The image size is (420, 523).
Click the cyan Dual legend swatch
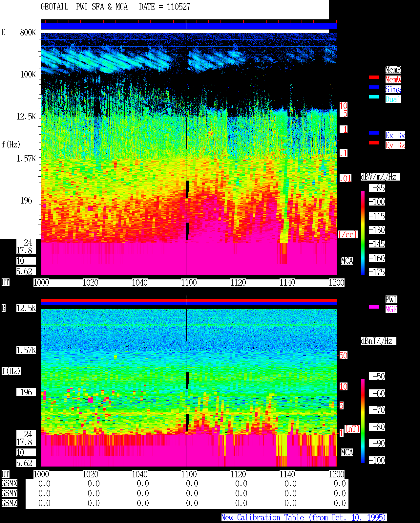click(374, 97)
